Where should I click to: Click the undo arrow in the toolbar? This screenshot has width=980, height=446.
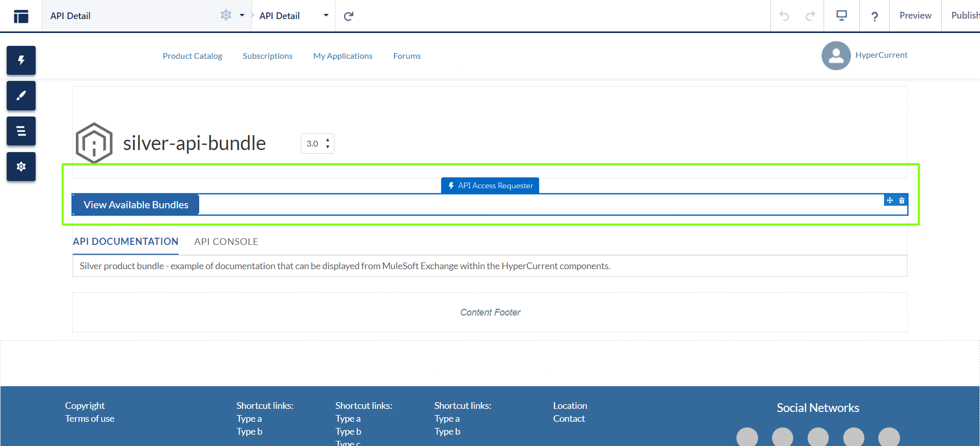784,16
